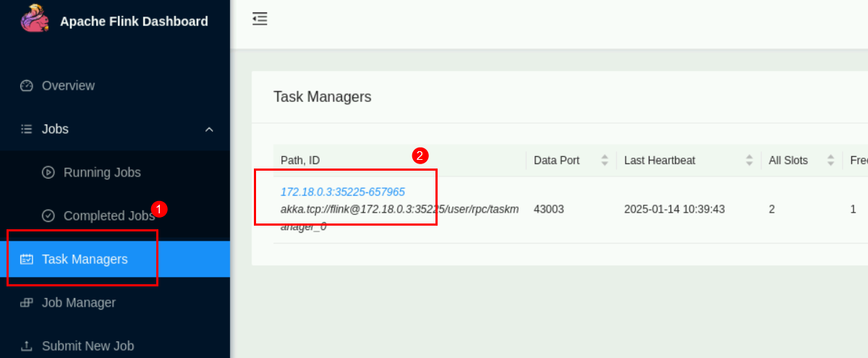
Task: Click the Last Heartbeat header label
Action: (x=660, y=161)
